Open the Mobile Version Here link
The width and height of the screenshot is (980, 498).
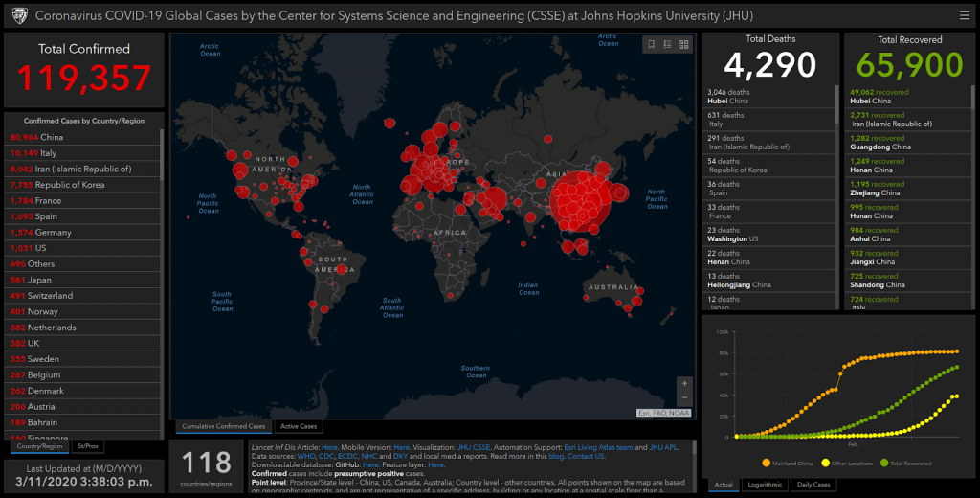click(402, 447)
